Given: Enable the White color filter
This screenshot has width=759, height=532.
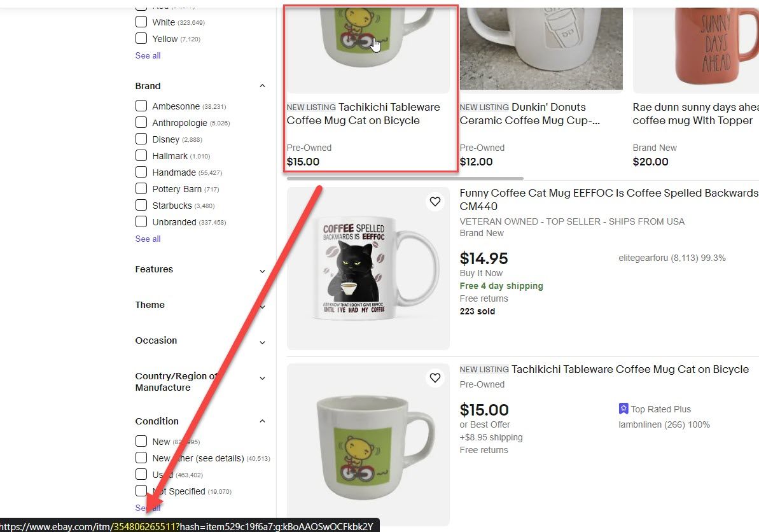Looking at the screenshot, I should coord(141,22).
